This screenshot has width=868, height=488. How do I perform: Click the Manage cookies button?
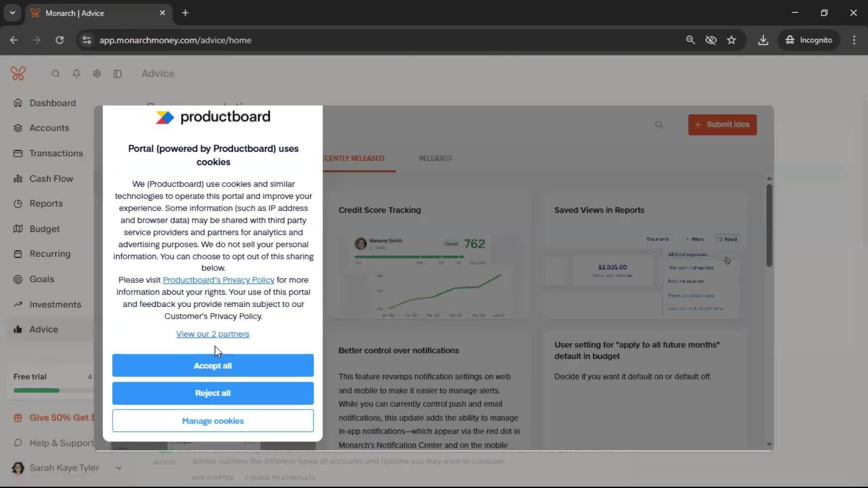(x=213, y=421)
